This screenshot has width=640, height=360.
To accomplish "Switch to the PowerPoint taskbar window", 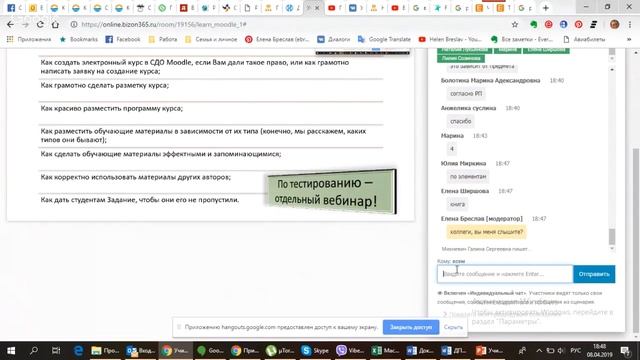I will point(489,351).
